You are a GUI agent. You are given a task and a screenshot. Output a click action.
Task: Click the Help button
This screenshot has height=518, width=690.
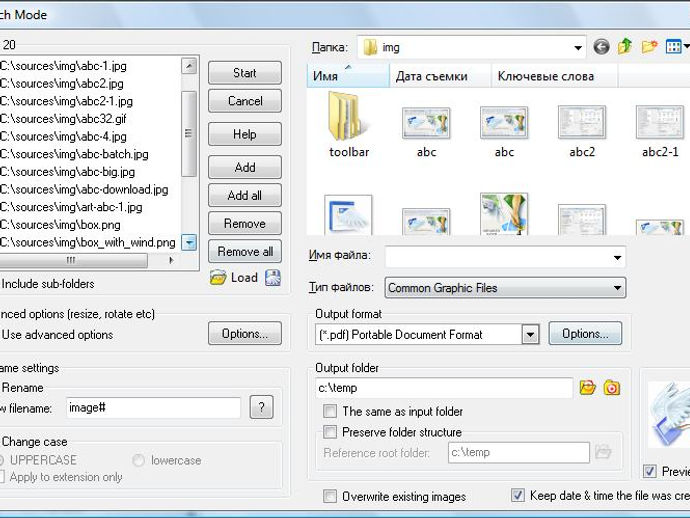tap(245, 134)
